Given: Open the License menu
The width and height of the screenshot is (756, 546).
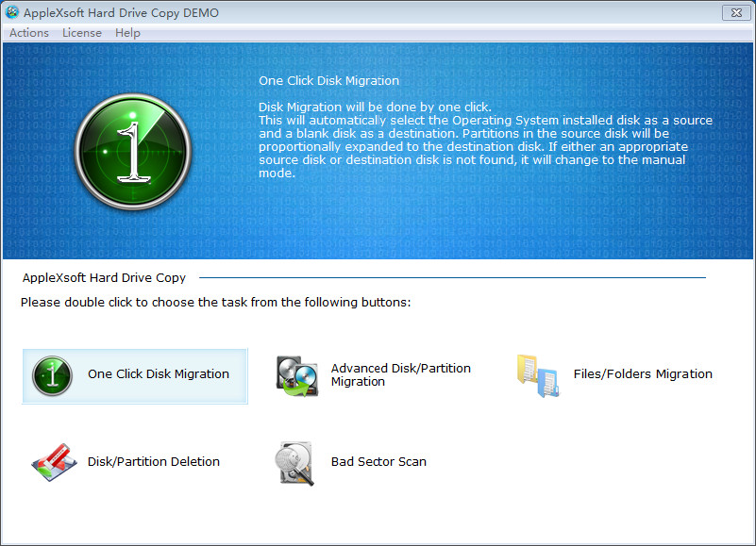Looking at the screenshot, I should (82, 33).
